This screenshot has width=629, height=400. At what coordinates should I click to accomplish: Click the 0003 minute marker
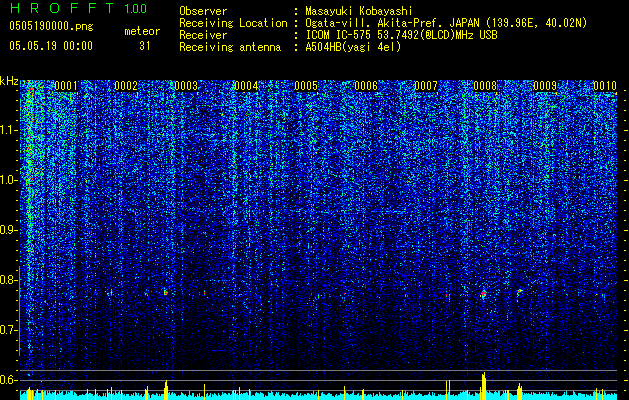[x=186, y=86]
